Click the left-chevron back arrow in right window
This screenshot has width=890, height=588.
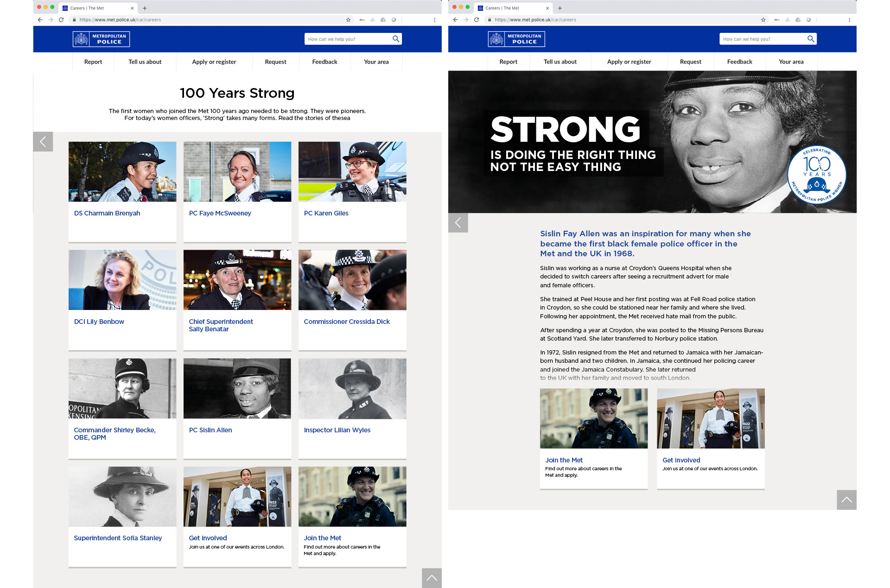click(x=458, y=223)
